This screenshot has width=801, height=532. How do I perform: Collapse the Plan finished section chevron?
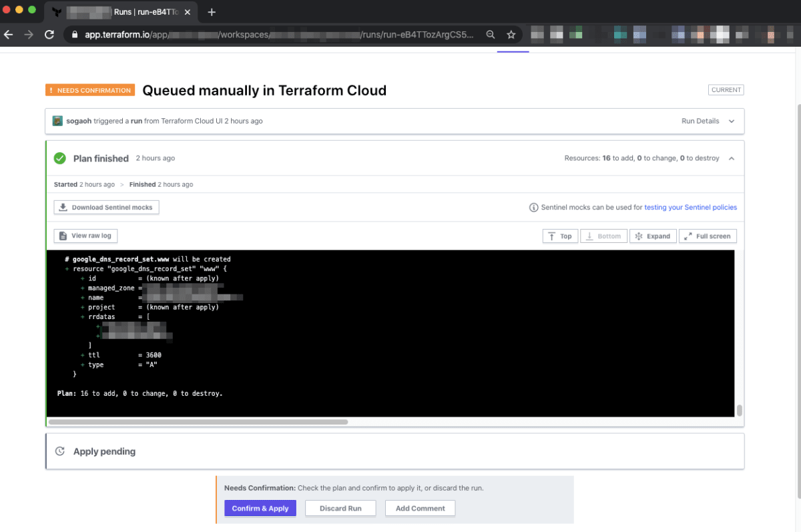coord(732,158)
